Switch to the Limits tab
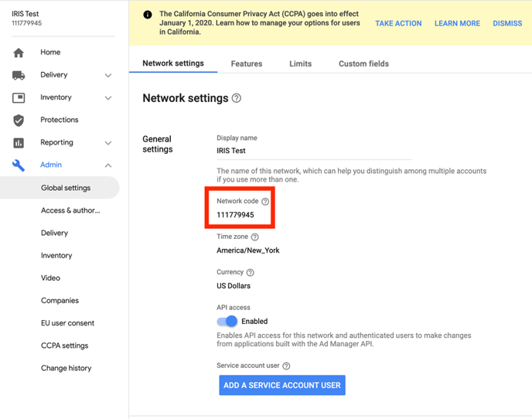The width and height of the screenshot is (532, 419). 300,64
